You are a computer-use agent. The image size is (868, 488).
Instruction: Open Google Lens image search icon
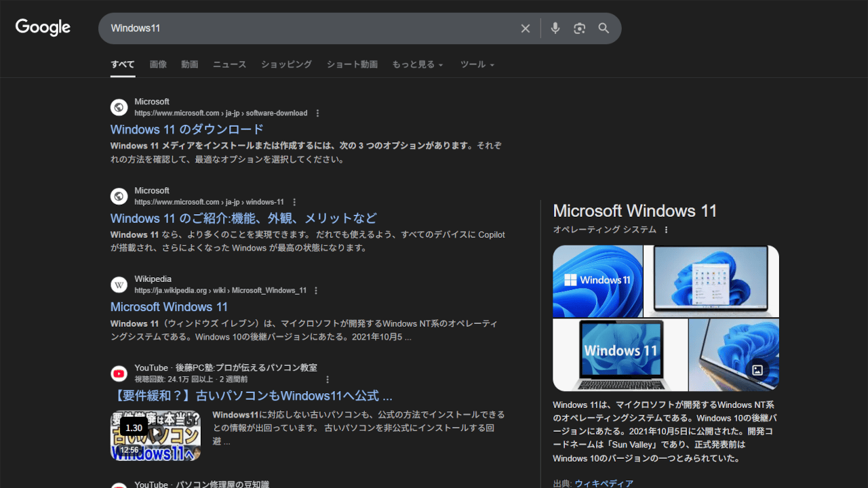(x=579, y=28)
